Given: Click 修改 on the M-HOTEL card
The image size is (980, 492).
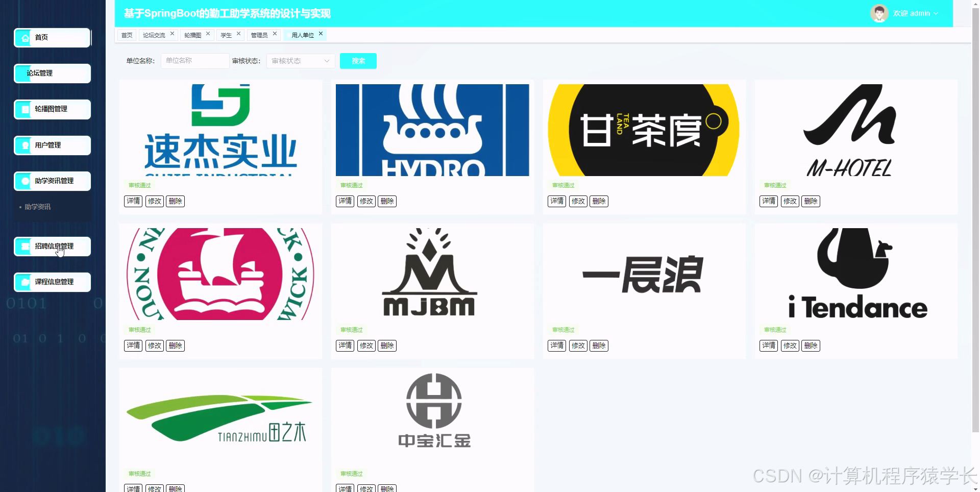Looking at the screenshot, I should [x=790, y=201].
